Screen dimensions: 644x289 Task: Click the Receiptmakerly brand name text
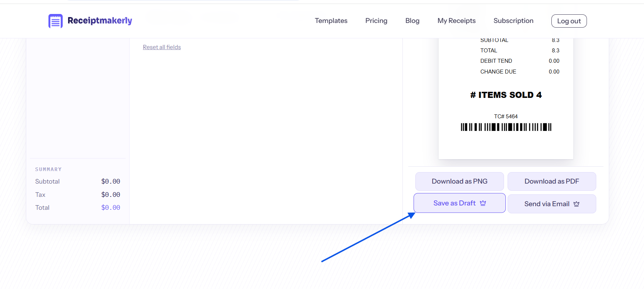(x=100, y=21)
